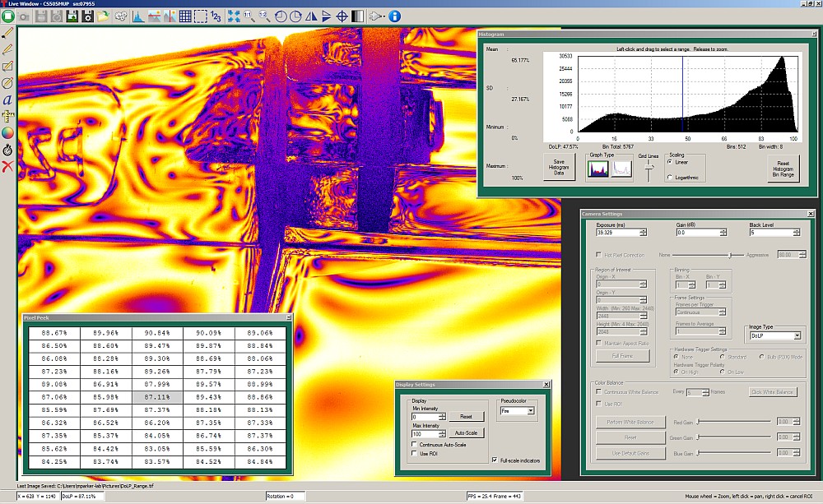Open the Pseudocolor dropdown set to Fire
This screenshot has height=504, width=823.
[x=518, y=410]
